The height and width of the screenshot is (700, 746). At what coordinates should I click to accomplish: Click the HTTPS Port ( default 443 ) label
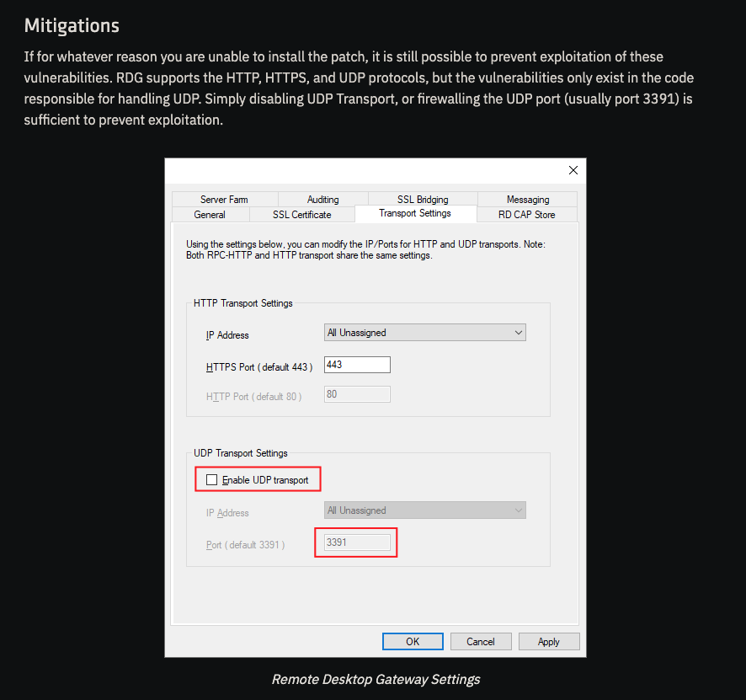click(259, 367)
